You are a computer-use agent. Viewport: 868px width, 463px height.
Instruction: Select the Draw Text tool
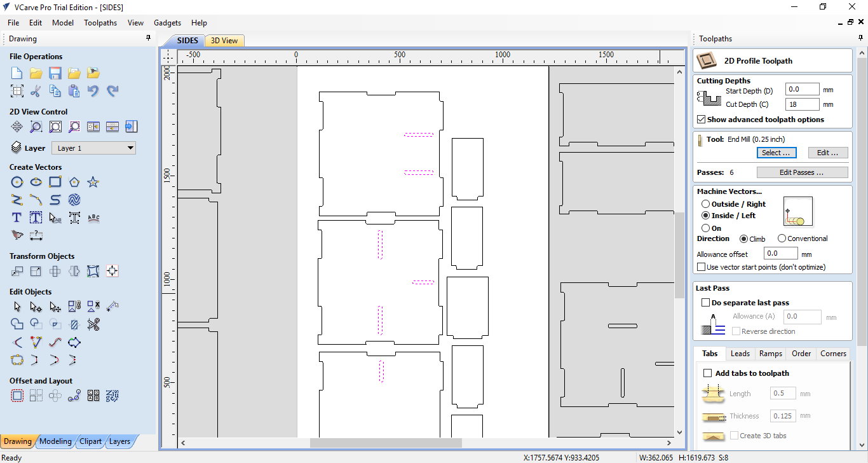[17, 218]
